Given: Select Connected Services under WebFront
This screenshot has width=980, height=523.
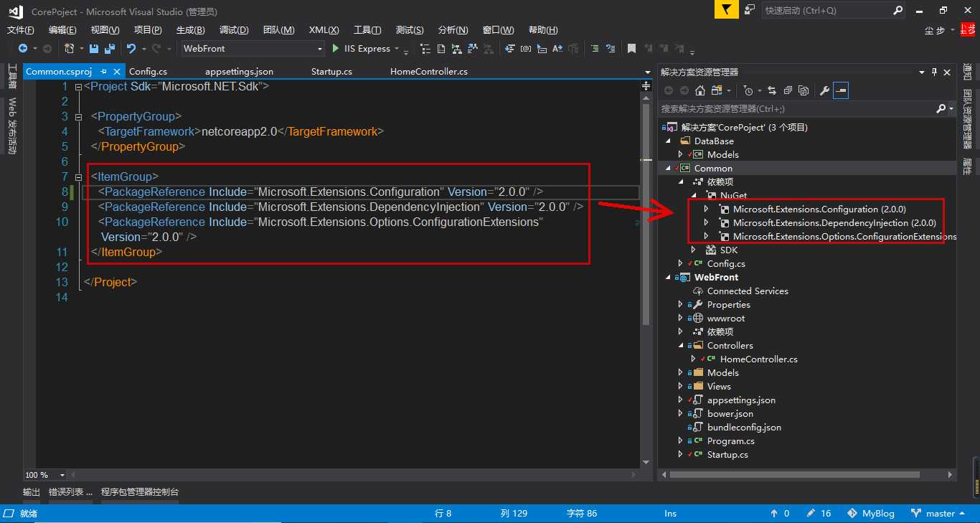Looking at the screenshot, I should pyautogui.click(x=748, y=291).
